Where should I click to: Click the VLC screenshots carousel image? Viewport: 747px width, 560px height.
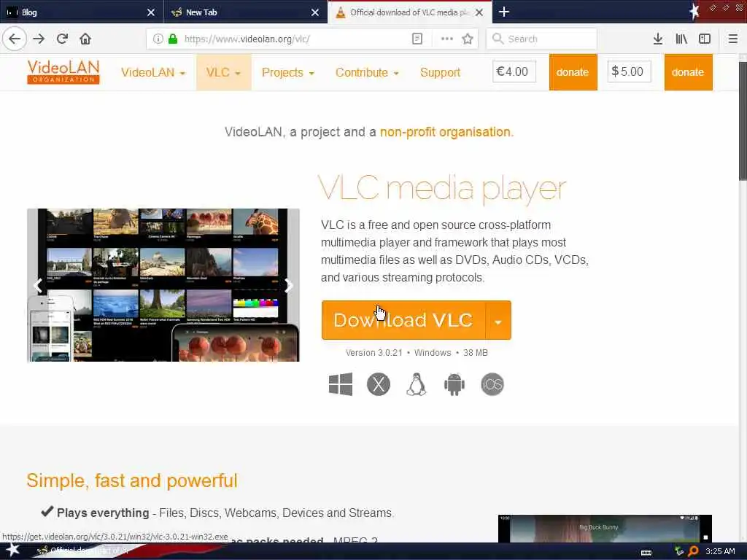click(163, 285)
